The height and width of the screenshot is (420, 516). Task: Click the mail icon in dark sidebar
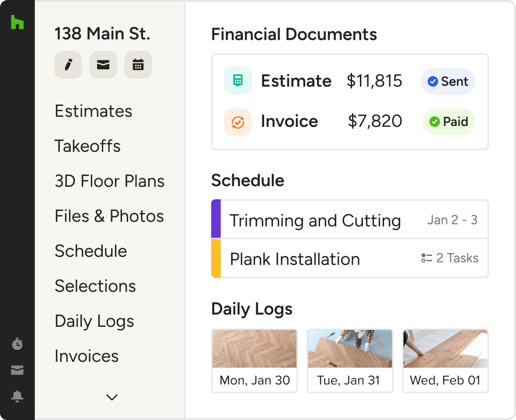pos(17,370)
